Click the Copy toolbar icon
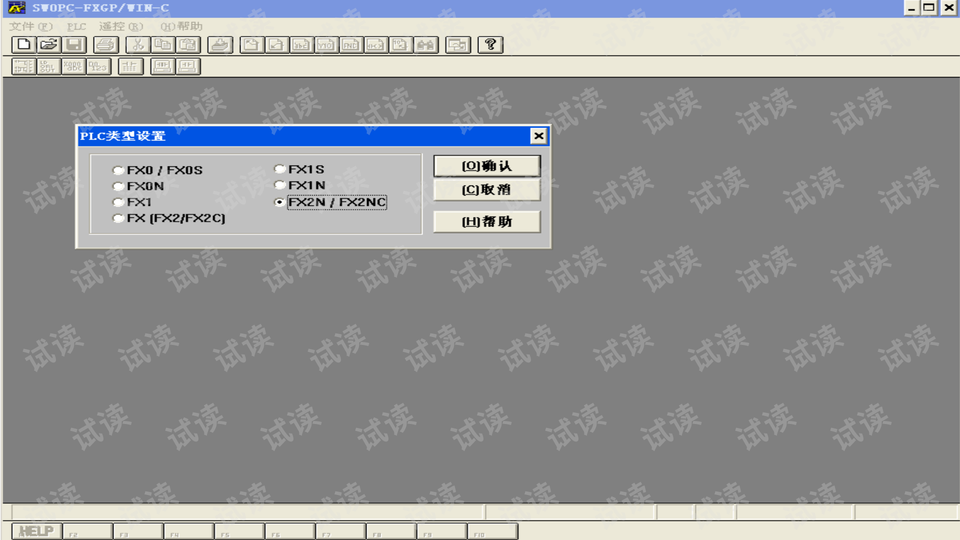960x540 pixels. tap(163, 45)
